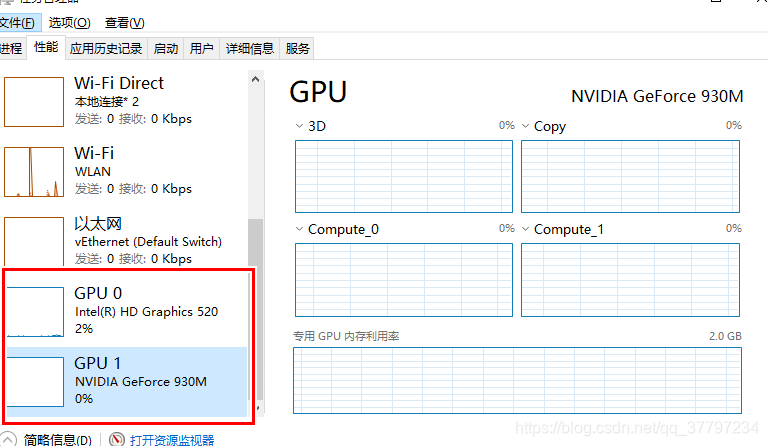Switch to the 服务 tab
Viewport: 768px width, 446px height.
tap(297, 48)
